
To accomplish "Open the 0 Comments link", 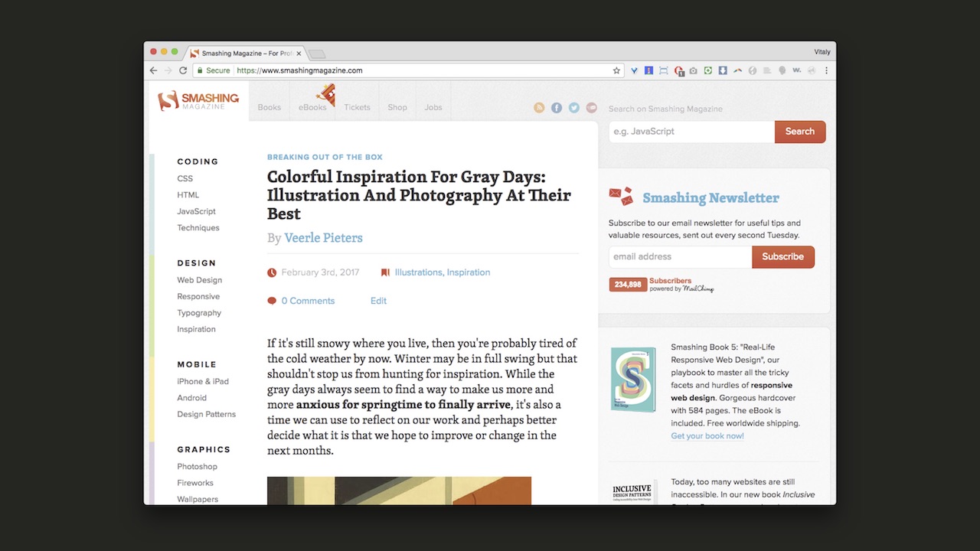I will (x=308, y=301).
